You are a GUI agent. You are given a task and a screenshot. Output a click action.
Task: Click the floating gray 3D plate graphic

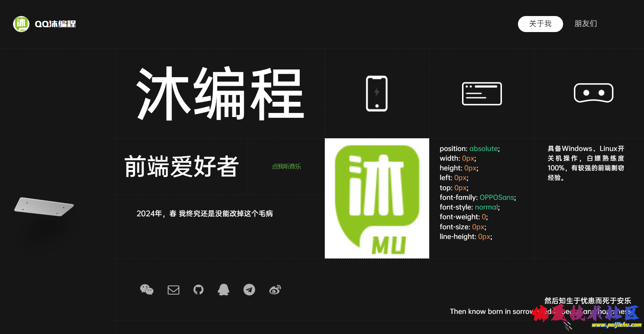[44, 207]
